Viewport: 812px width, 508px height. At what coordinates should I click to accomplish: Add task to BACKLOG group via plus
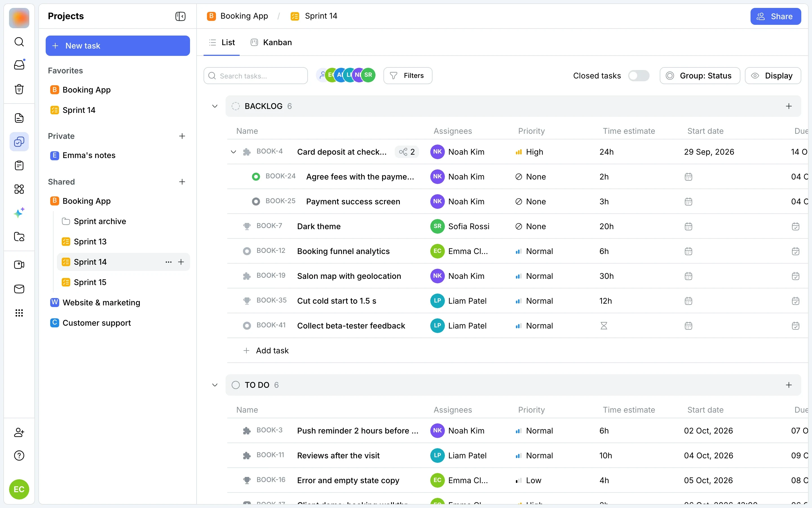pyautogui.click(x=789, y=106)
